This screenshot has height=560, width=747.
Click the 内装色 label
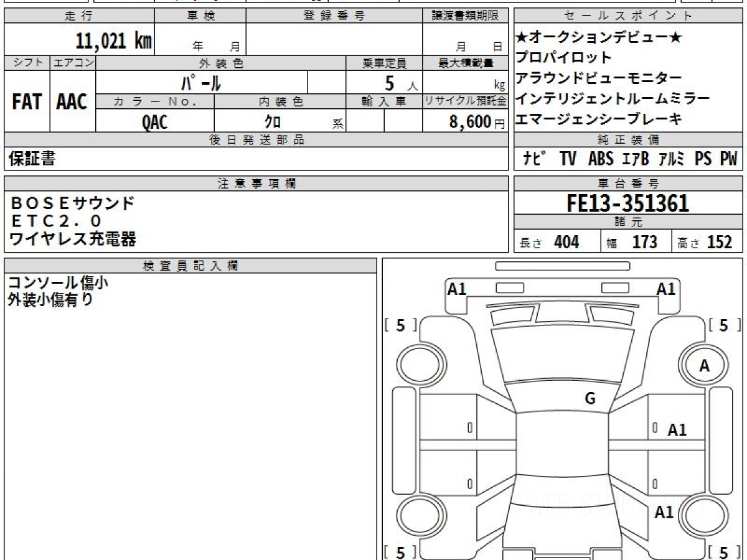click(280, 101)
